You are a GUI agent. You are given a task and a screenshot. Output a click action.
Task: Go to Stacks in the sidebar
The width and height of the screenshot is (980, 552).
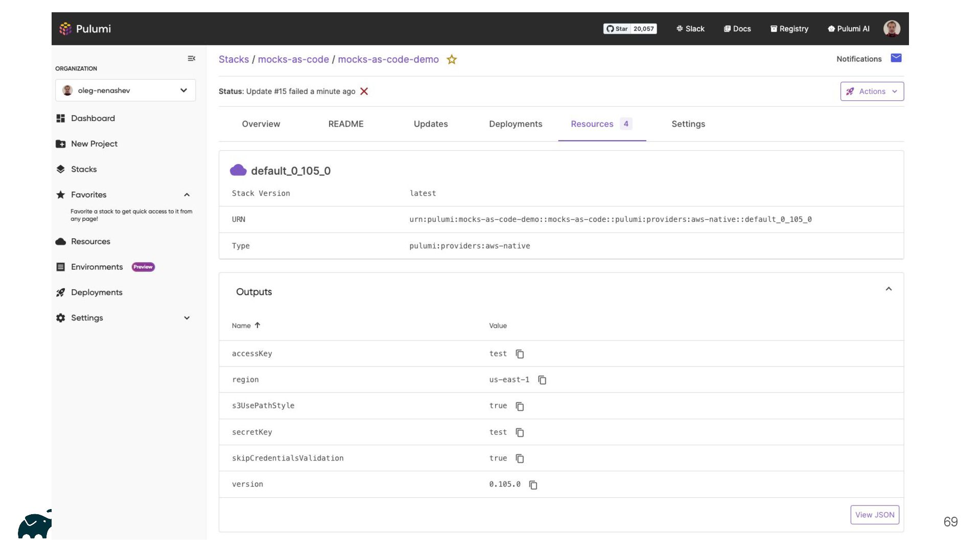[84, 169]
